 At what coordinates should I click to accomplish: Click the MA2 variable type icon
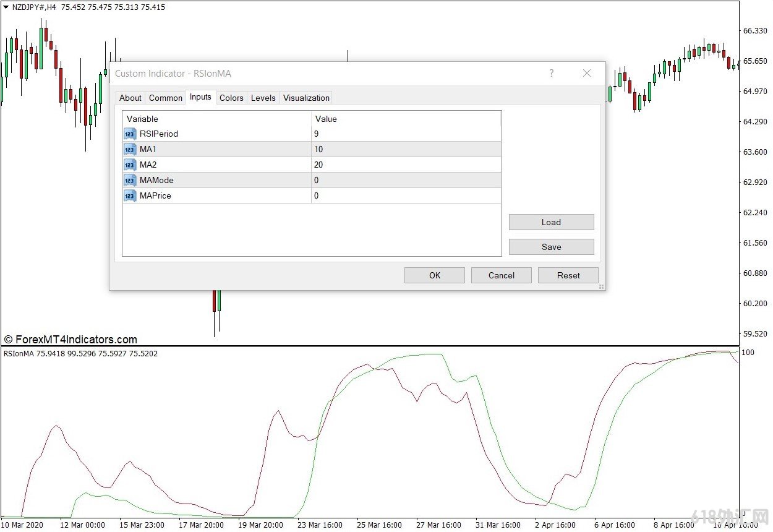click(x=130, y=165)
